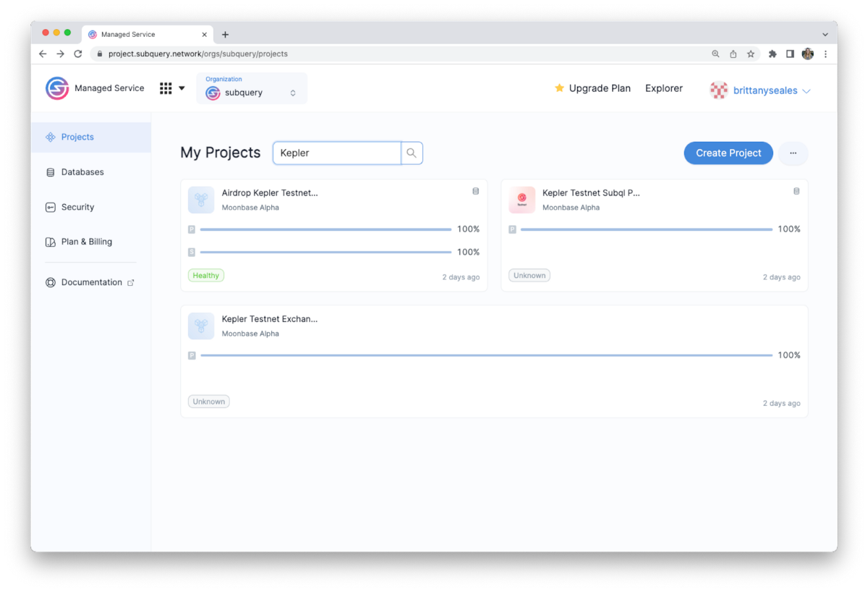This screenshot has width=868, height=592.
Task: Expand the tab search chevron
Action: click(x=825, y=34)
